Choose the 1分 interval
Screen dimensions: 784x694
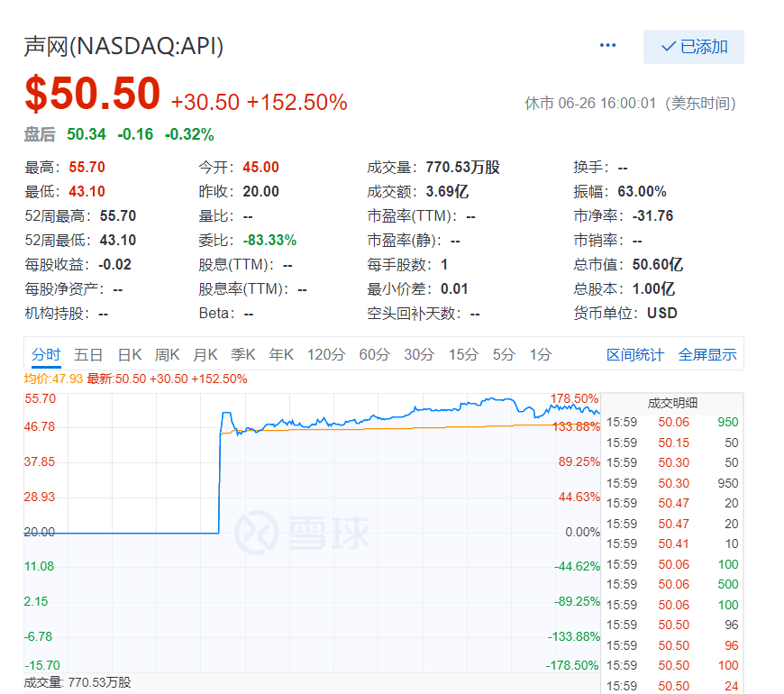point(541,355)
